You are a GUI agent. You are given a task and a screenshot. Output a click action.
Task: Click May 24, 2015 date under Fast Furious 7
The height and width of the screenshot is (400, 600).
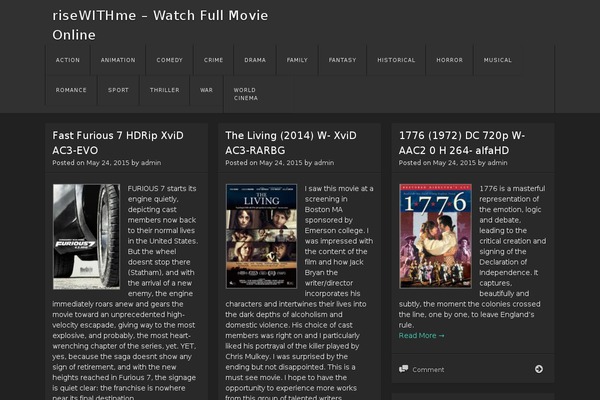click(108, 163)
